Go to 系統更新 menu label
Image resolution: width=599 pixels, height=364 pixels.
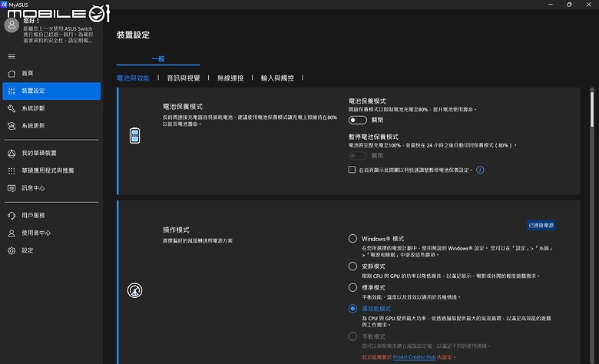[33, 125]
